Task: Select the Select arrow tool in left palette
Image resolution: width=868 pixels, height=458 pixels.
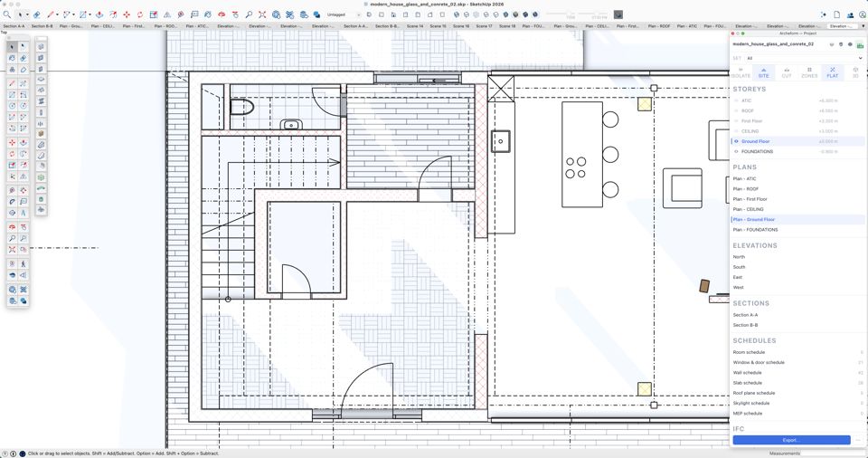Action: click(12, 46)
